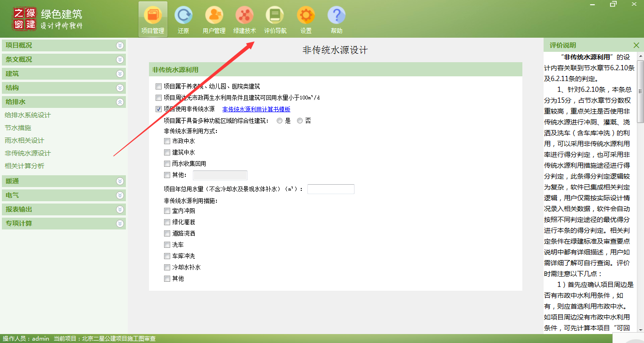Screen dimensions: 644x343
Task: Open the 项目管理 toolbar icon
Action: click(x=153, y=18)
